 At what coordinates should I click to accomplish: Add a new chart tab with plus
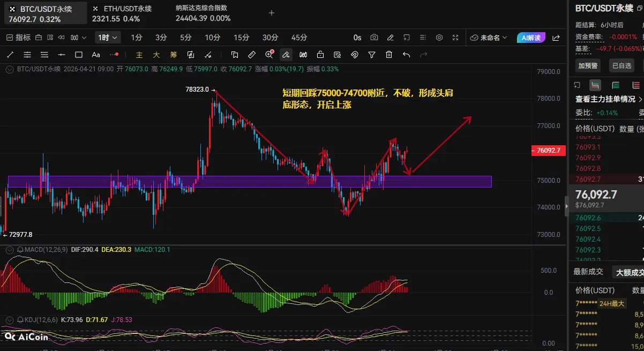coord(272,13)
